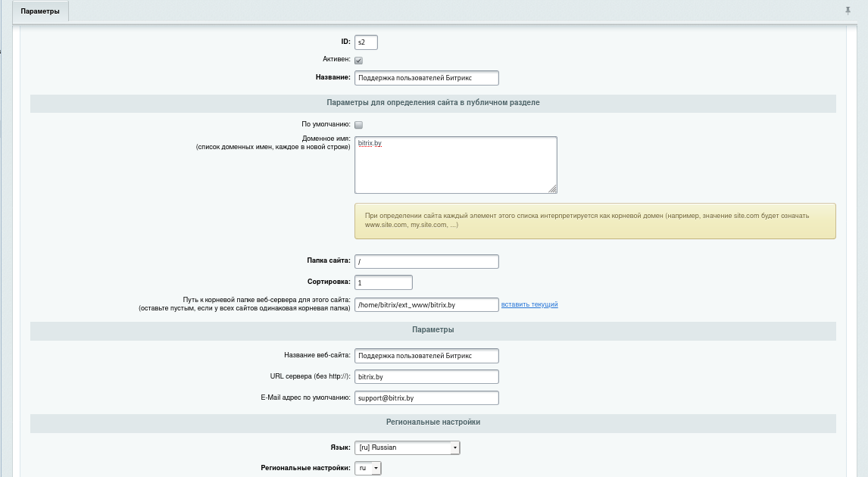This screenshot has width=868, height=477.
Task: Enable the По умолчанию checkbox
Action: 359,125
